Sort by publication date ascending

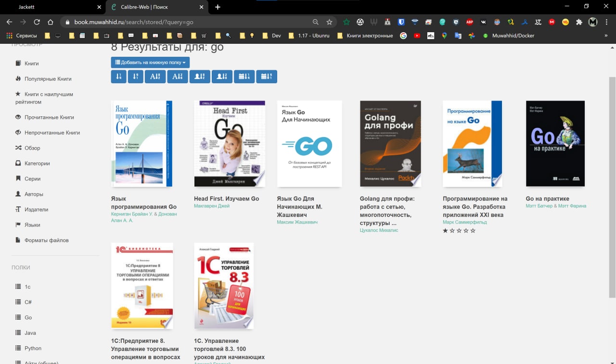[267, 76]
